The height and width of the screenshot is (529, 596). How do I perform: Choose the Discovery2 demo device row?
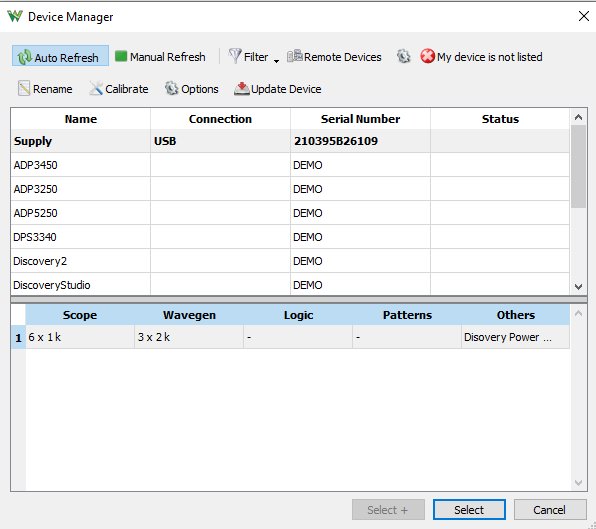(290, 261)
